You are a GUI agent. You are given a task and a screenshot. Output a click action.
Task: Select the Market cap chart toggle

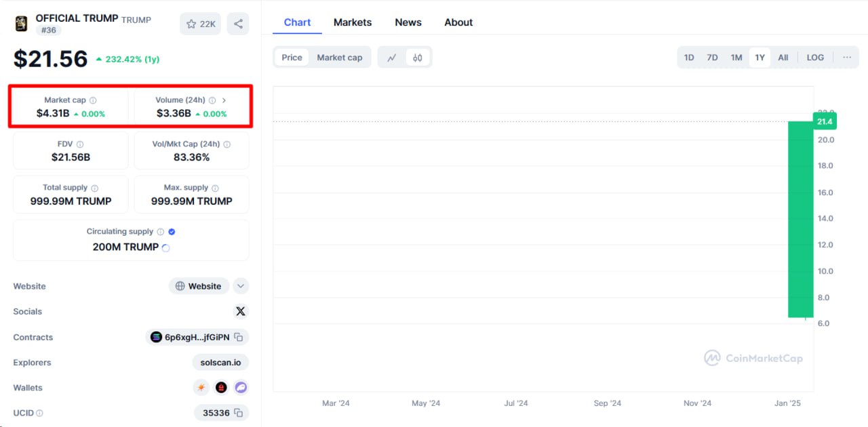click(x=340, y=58)
